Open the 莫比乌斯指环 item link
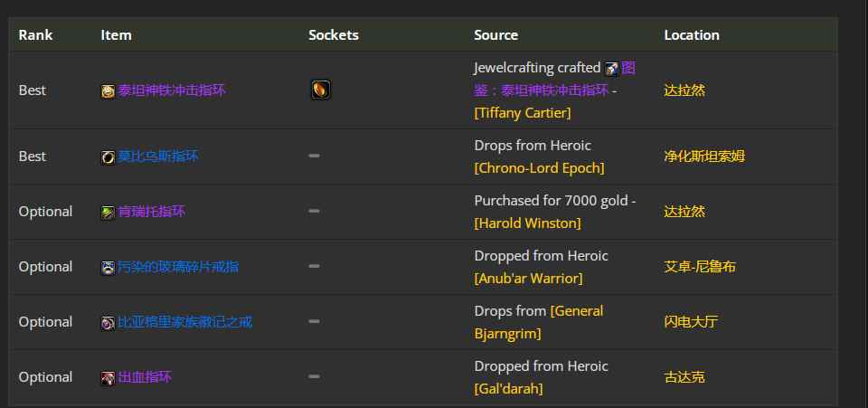Image resolution: width=868 pixels, height=408 pixels. pos(157,157)
